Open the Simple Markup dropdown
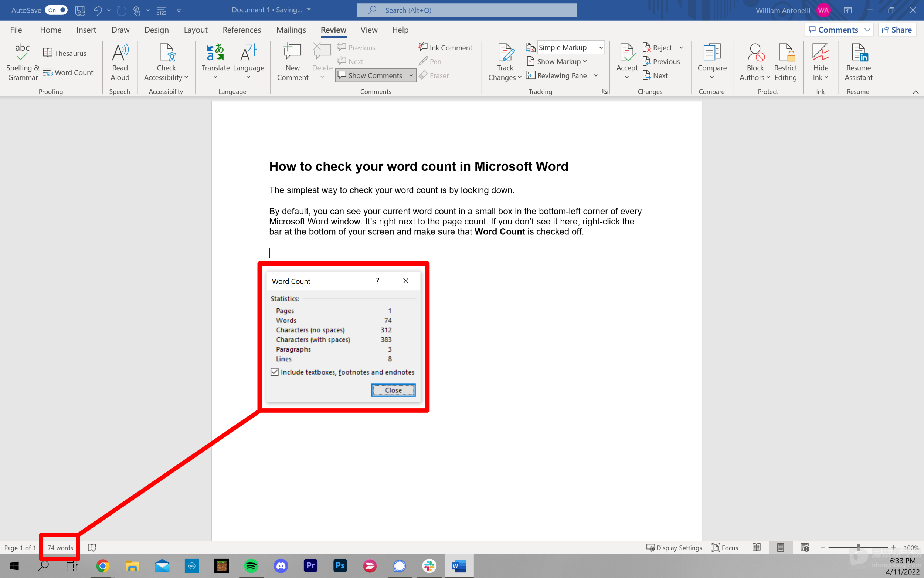The height and width of the screenshot is (578, 924). 601,47
